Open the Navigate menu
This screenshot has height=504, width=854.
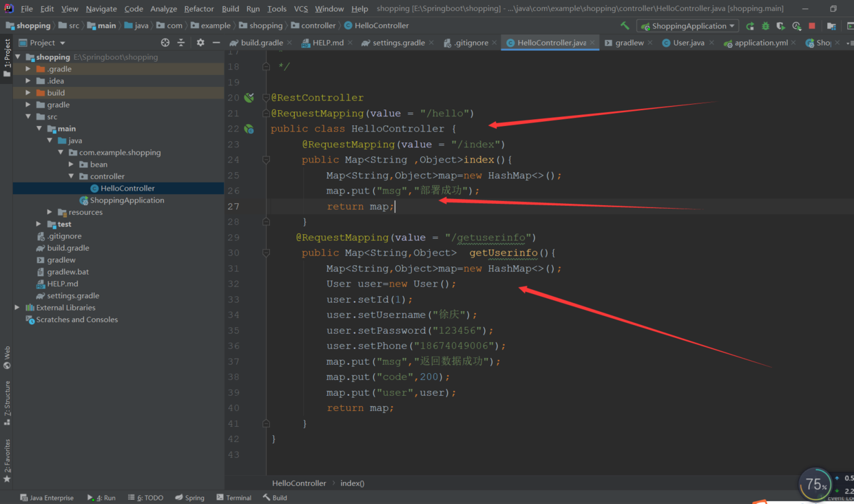point(101,9)
